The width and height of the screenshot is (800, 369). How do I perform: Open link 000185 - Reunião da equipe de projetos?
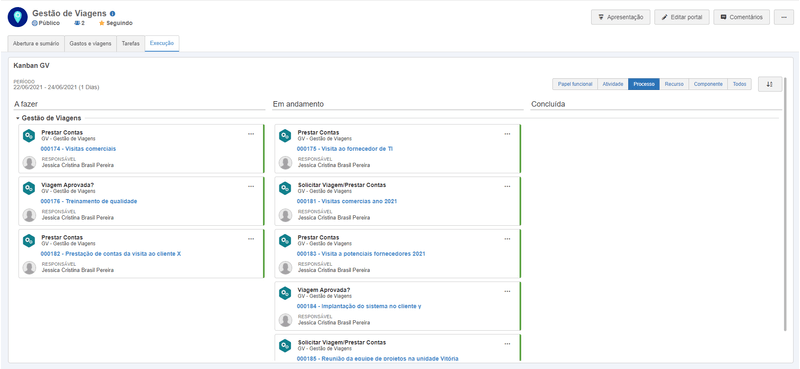coord(378,358)
